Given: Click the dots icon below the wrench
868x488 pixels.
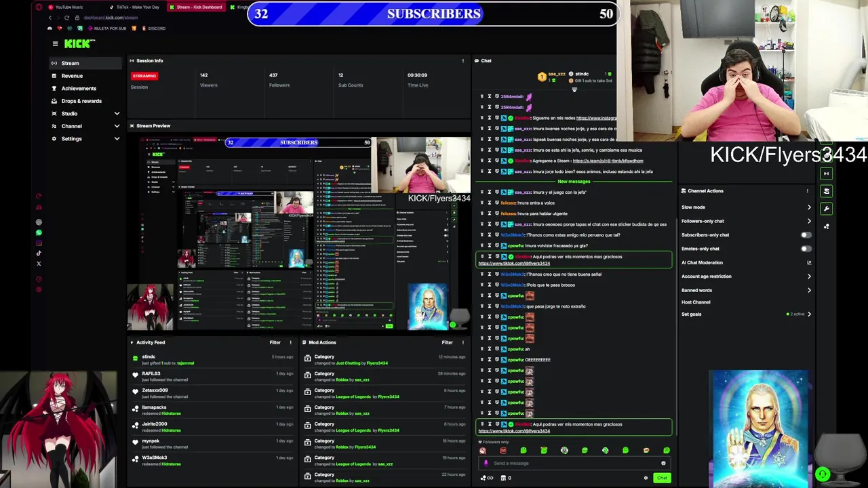Looking at the screenshot, I should click(826, 226).
